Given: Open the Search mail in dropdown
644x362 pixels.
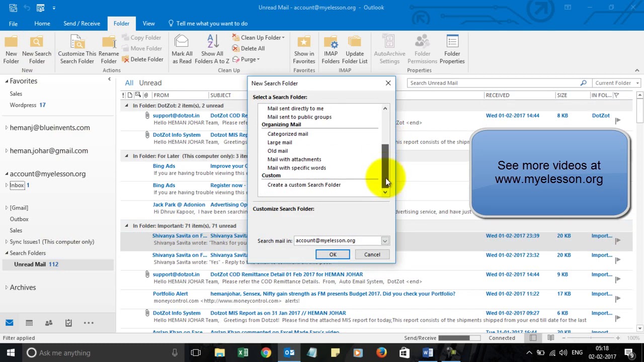Looking at the screenshot, I should 385,241.
